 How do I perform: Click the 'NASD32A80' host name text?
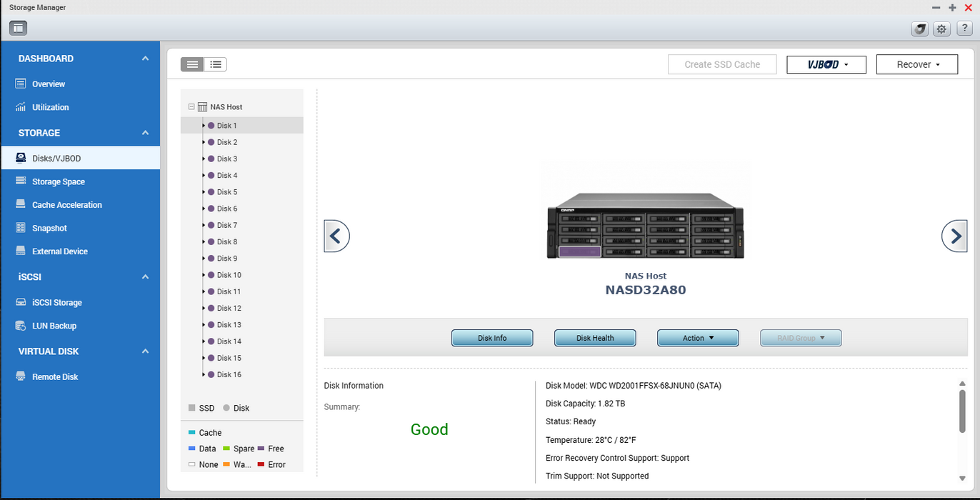(x=645, y=290)
